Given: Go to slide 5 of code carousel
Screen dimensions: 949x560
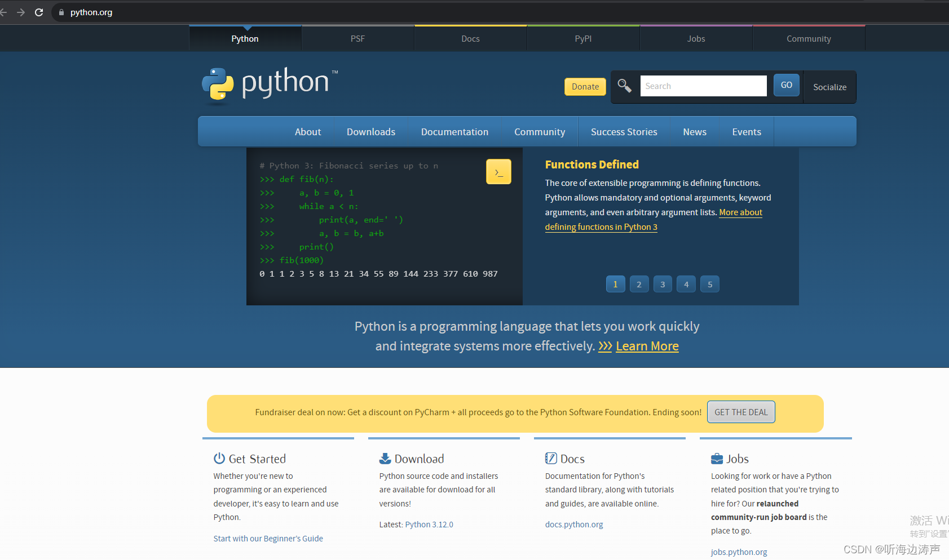Looking at the screenshot, I should (710, 284).
